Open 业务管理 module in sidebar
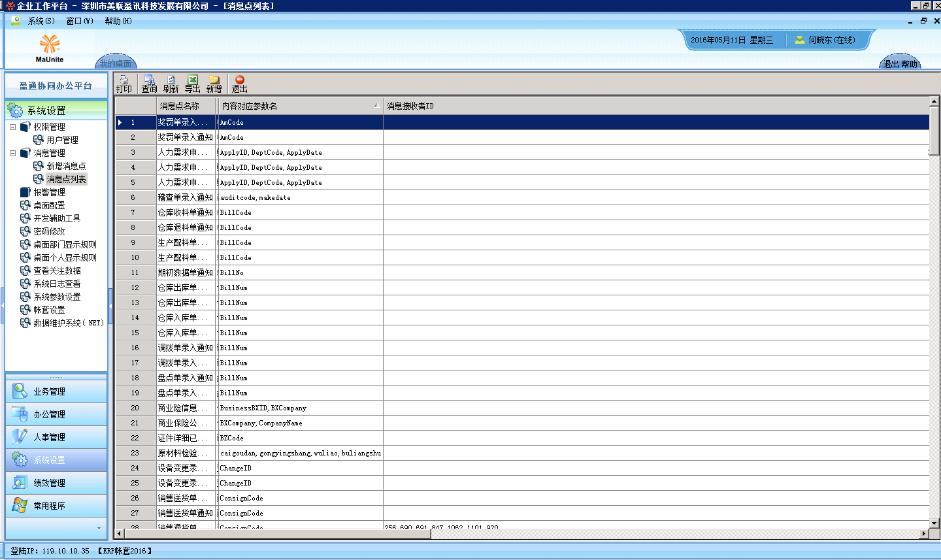 (x=56, y=391)
